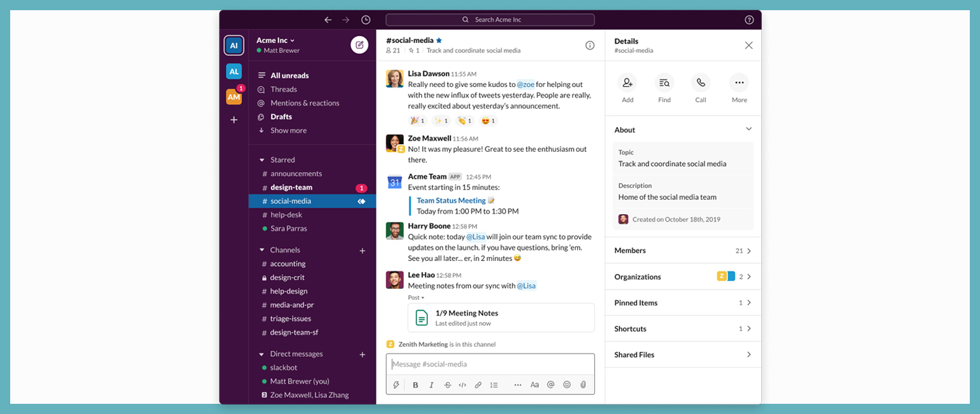Collapse the Channels section
This screenshot has height=414, width=980.
pos(262,250)
